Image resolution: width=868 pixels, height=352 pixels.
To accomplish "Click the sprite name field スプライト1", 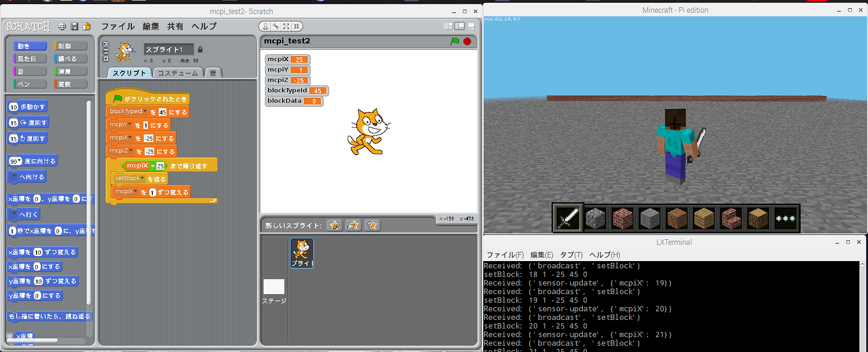I will pyautogui.click(x=169, y=49).
